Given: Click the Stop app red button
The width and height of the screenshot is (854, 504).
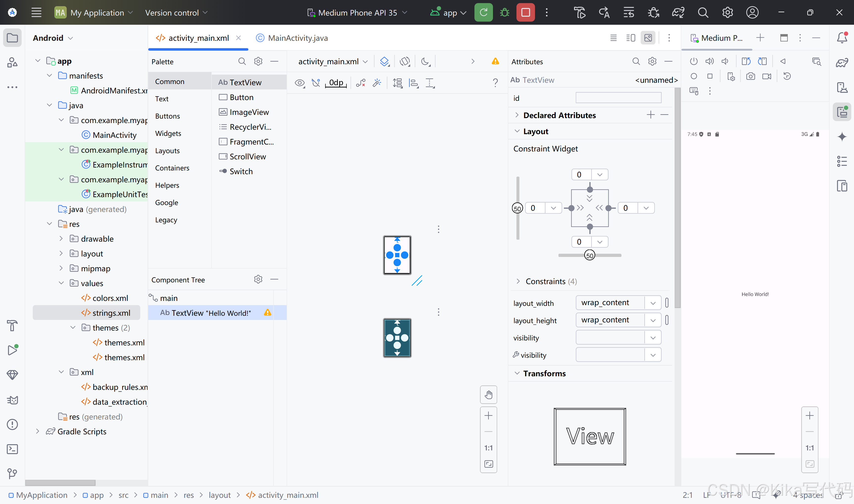Looking at the screenshot, I should (x=525, y=13).
